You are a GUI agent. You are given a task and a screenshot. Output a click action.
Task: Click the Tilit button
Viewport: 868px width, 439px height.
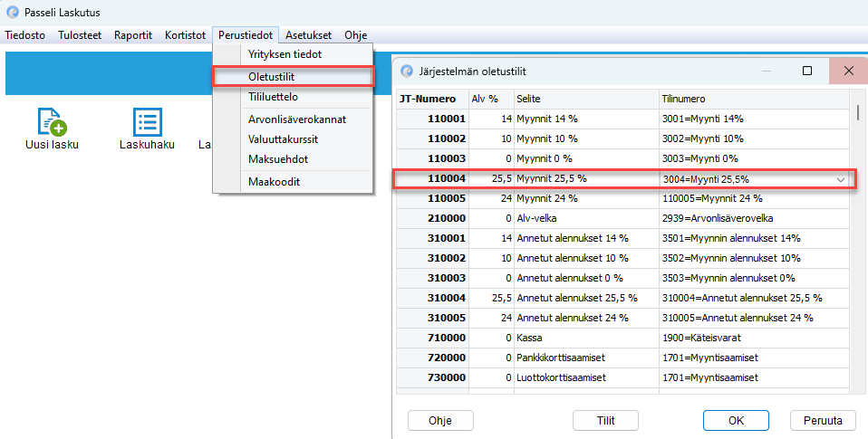(605, 420)
